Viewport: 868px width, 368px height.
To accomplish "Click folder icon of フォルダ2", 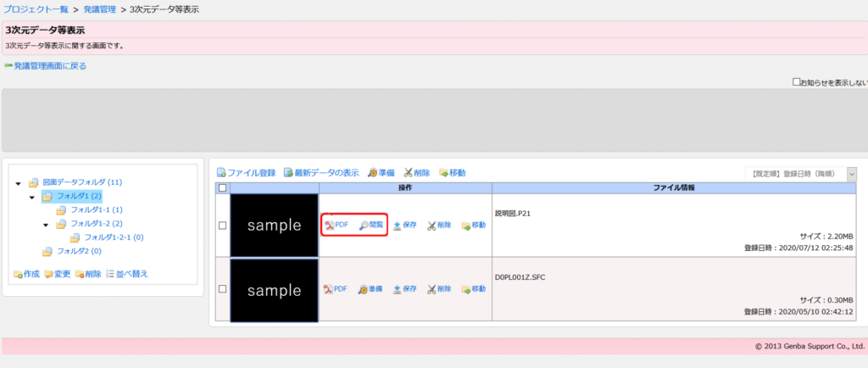I will click(x=47, y=252).
